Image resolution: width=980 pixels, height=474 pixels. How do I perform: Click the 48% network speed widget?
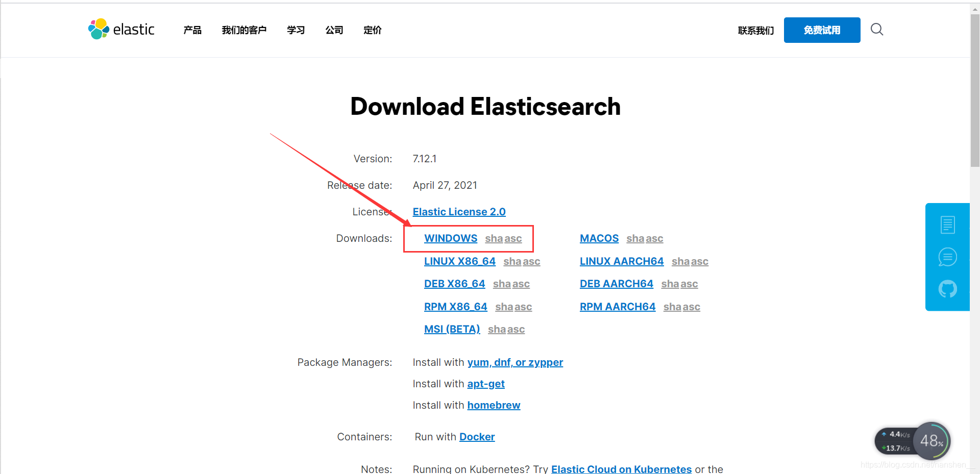tap(932, 440)
